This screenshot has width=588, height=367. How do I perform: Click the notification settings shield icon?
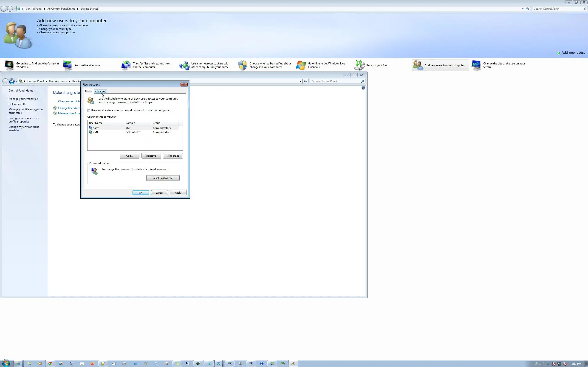click(243, 65)
